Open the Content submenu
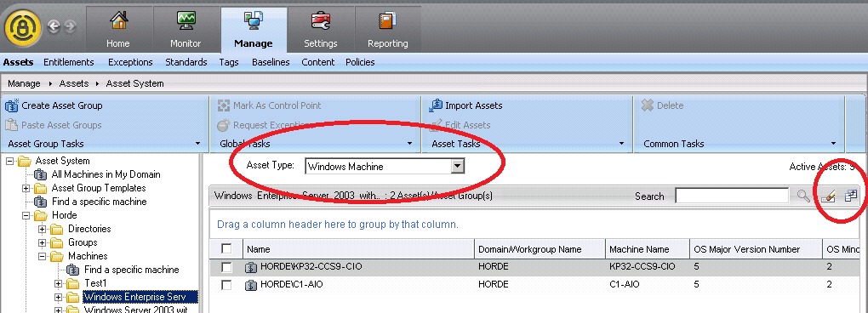 (317, 62)
